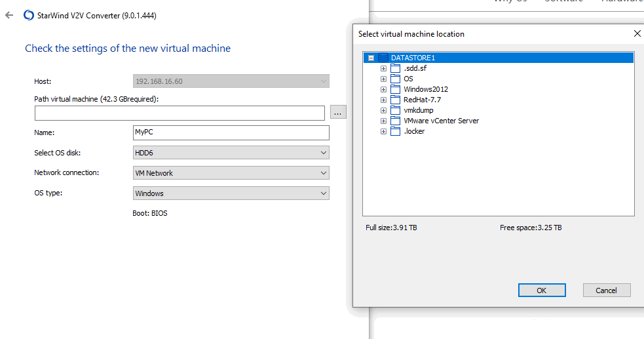
Task: Open the Select OS disk dropdown
Action: tap(231, 153)
